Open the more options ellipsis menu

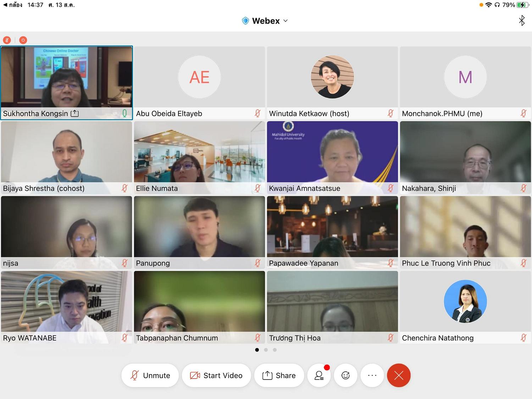coord(372,375)
